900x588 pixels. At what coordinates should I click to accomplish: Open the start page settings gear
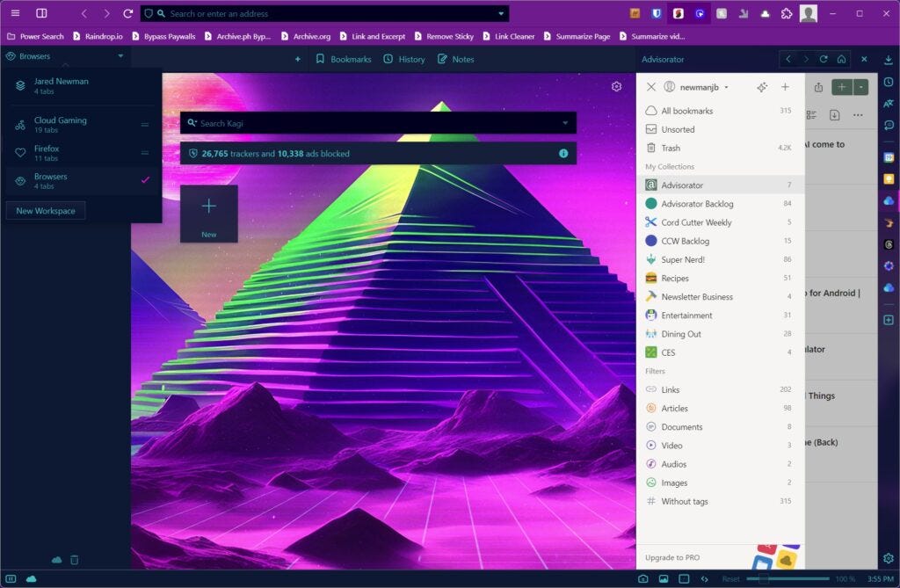pyautogui.click(x=618, y=86)
